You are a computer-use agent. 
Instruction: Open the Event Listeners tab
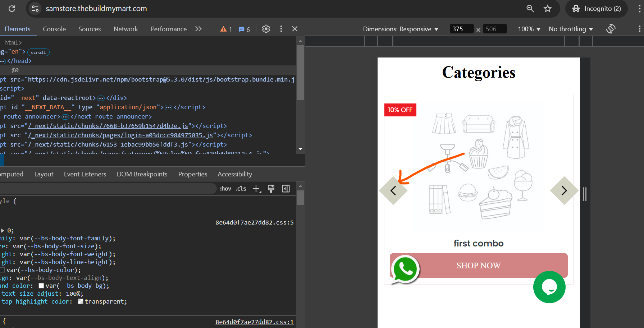tap(85, 174)
